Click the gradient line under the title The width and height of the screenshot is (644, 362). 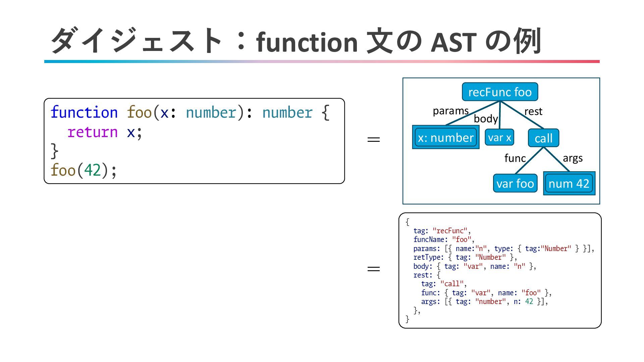[x=322, y=62]
